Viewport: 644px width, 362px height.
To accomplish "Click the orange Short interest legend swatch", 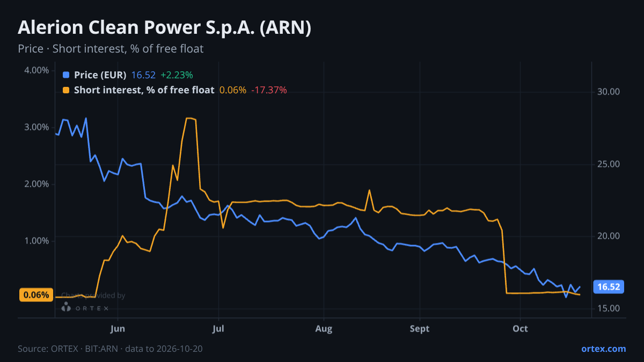I will 66,90.
